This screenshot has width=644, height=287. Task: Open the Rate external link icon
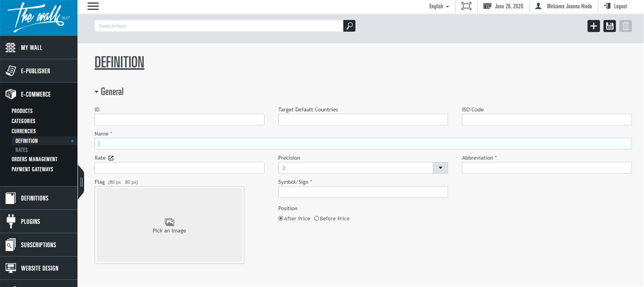111,158
